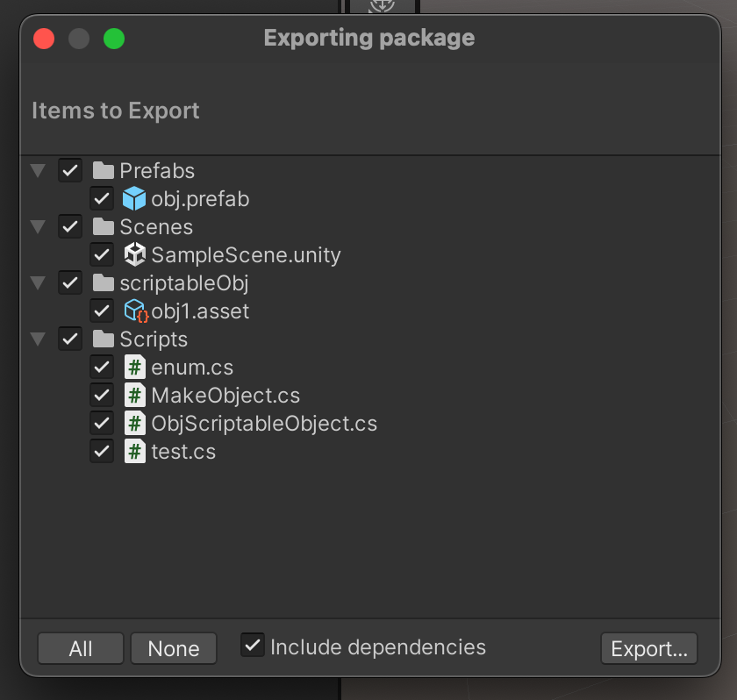Click None to deselect all items
This screenshot has width=737, height=700.
click(x=173, y=648)
